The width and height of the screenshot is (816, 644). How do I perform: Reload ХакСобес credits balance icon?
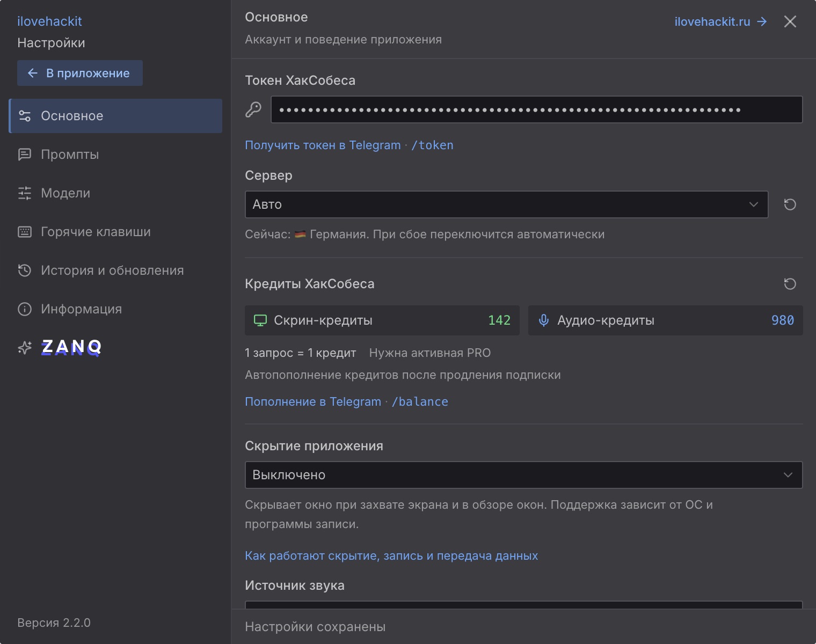coord(790,284)
